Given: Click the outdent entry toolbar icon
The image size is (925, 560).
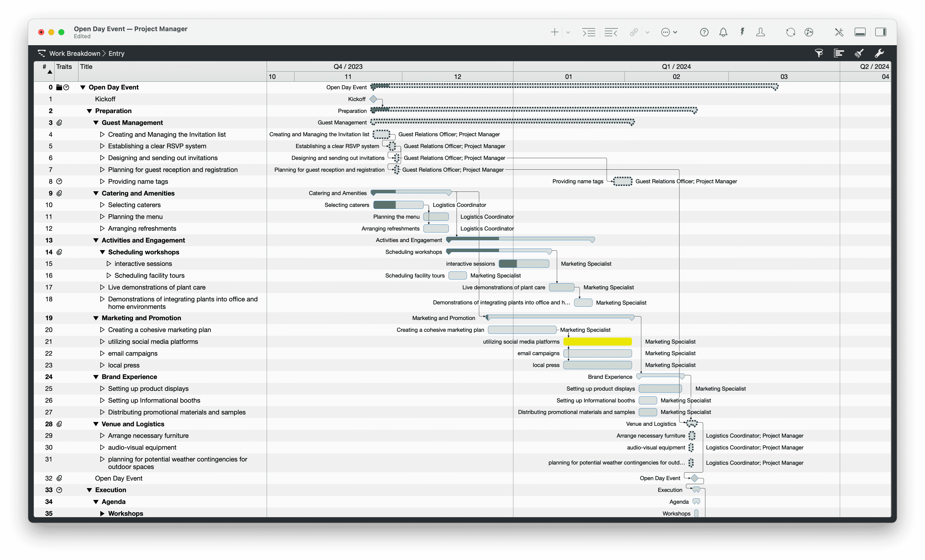Looking at the screenshot, I should [611, 32].
